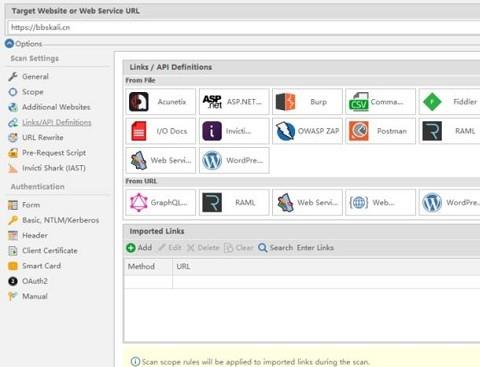Open Manual authentication settings
This screenshot has height=367, width=480.
[x=35, y=296]
